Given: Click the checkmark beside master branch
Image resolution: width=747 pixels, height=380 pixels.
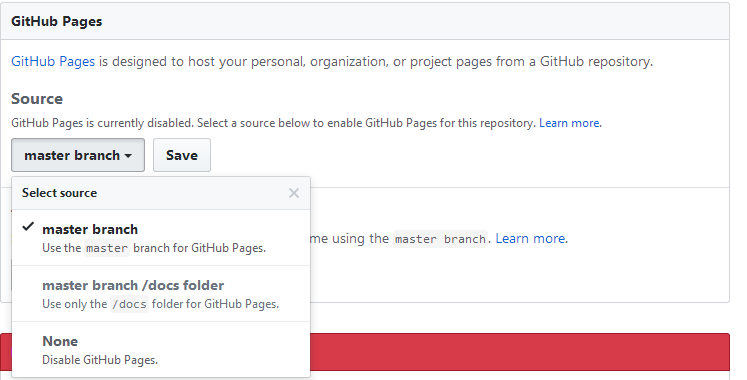Looking at the screenshot, I should point(28,227).
